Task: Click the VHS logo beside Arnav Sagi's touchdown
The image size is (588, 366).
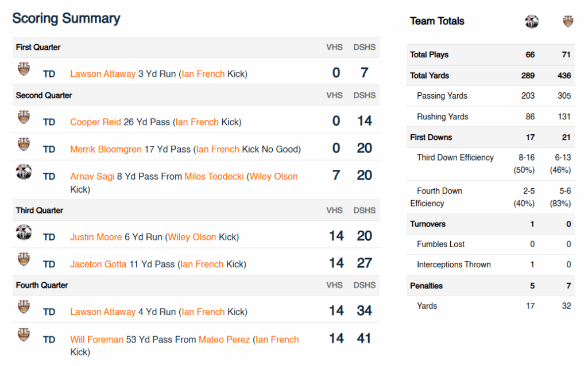Action: coord(24,172)
